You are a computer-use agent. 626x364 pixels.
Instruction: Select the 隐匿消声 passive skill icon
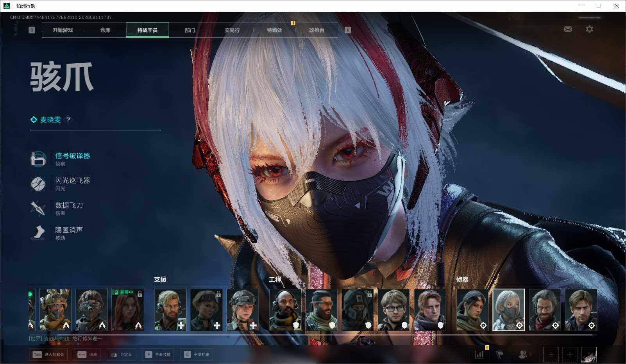coord(38,233)
